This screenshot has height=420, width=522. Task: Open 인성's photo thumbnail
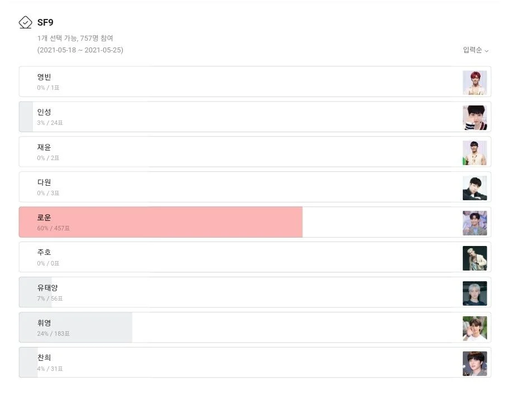[475, 118]
